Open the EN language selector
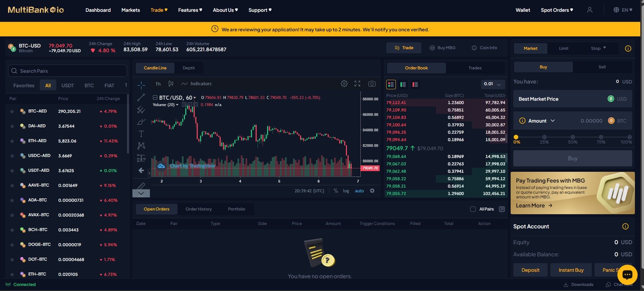644x291 pixels. (622, 10)
